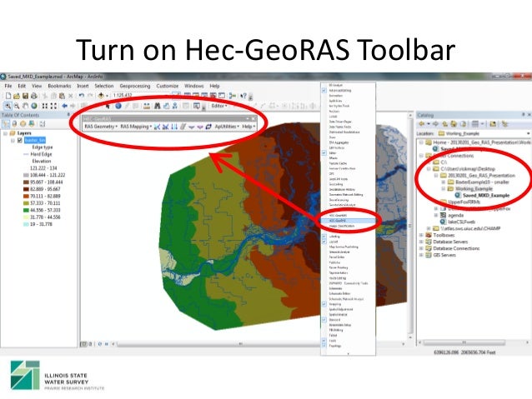
Task: Open the Catalog Location dropdown
Action: click(x=528, y=133)
